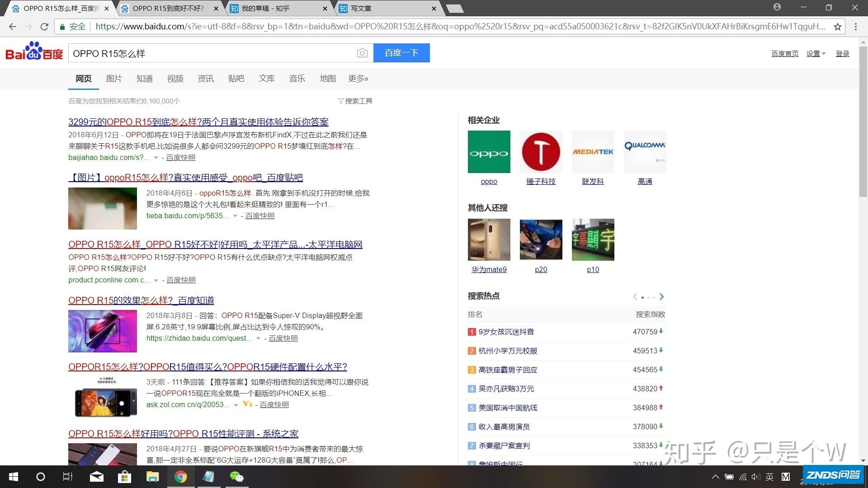868x488 pixels.
Task: Switch to the 贴吧 search tab
Action: point(236,79)
